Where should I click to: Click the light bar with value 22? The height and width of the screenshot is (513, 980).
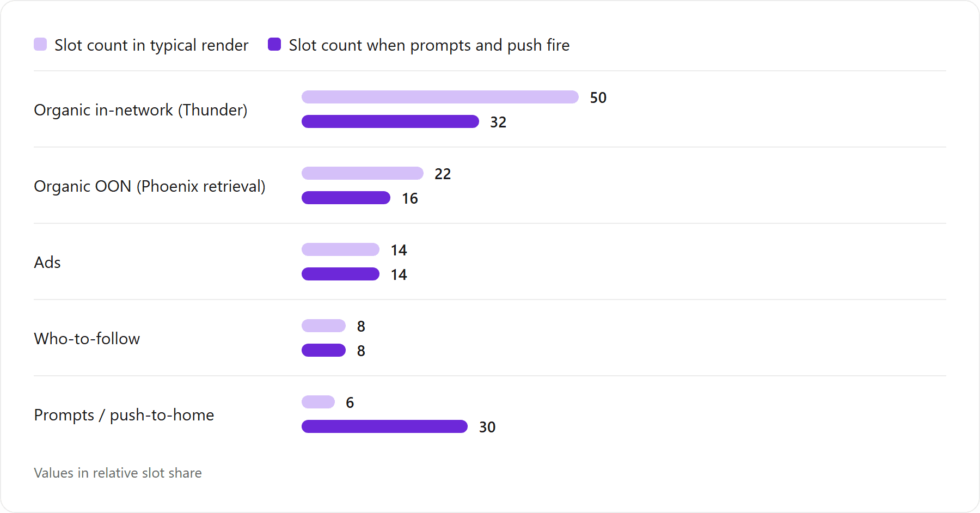pyautogui.click(x=363, y=173)
